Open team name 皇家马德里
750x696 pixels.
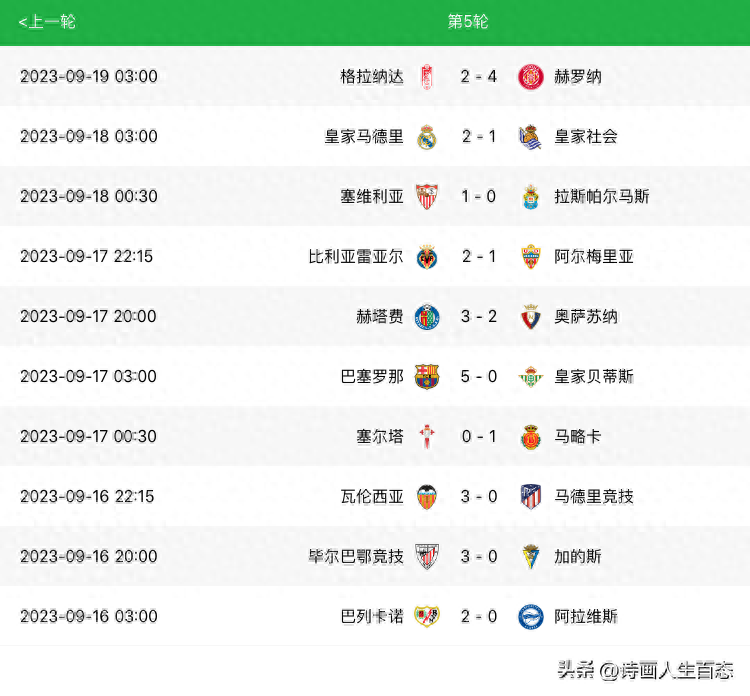click(x=364, y=137)
